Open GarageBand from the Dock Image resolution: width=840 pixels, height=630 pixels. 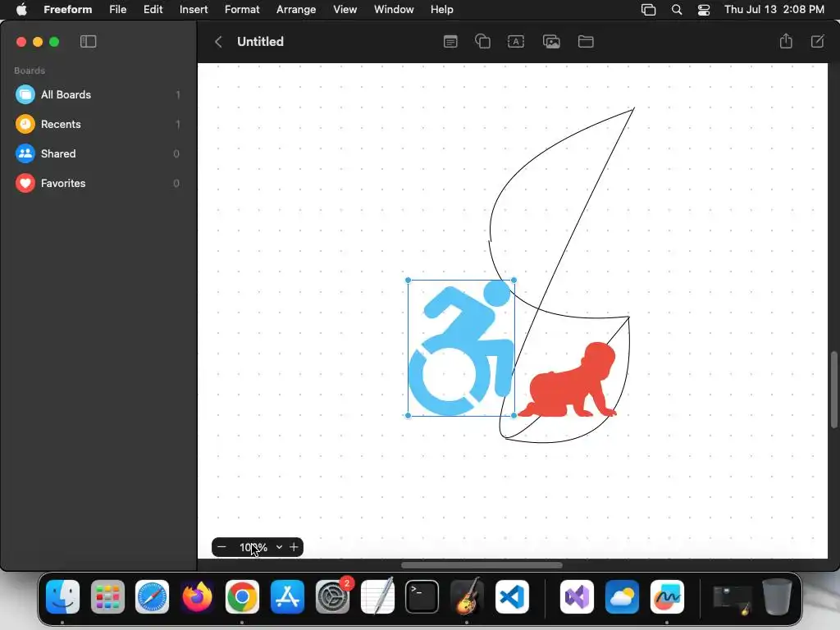(x=467, y=597)
